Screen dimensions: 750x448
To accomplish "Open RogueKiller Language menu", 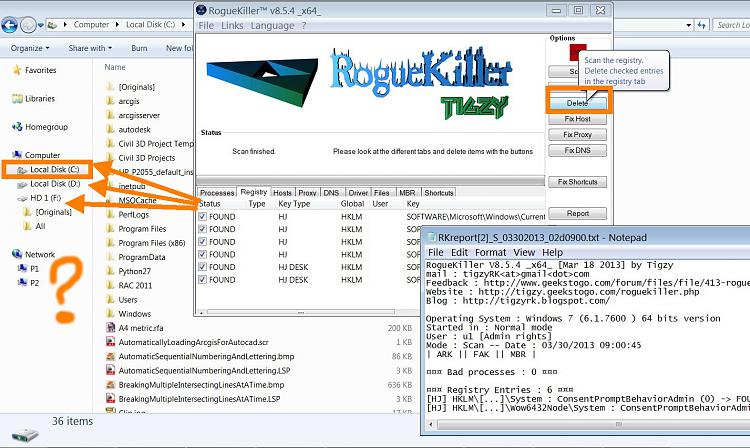I will (272, 26).
